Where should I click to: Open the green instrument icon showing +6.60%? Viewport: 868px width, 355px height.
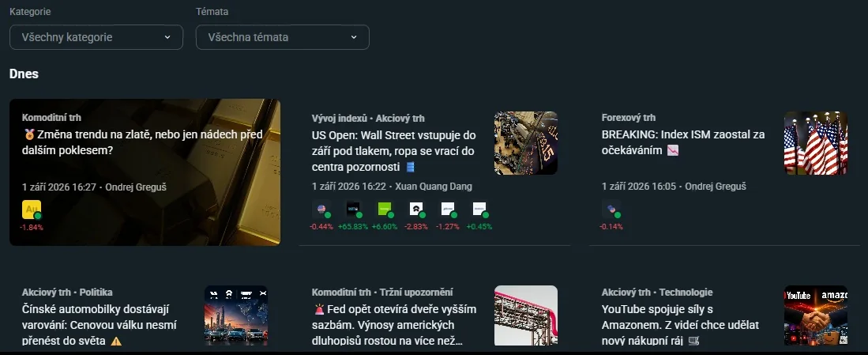pos(384,210)
